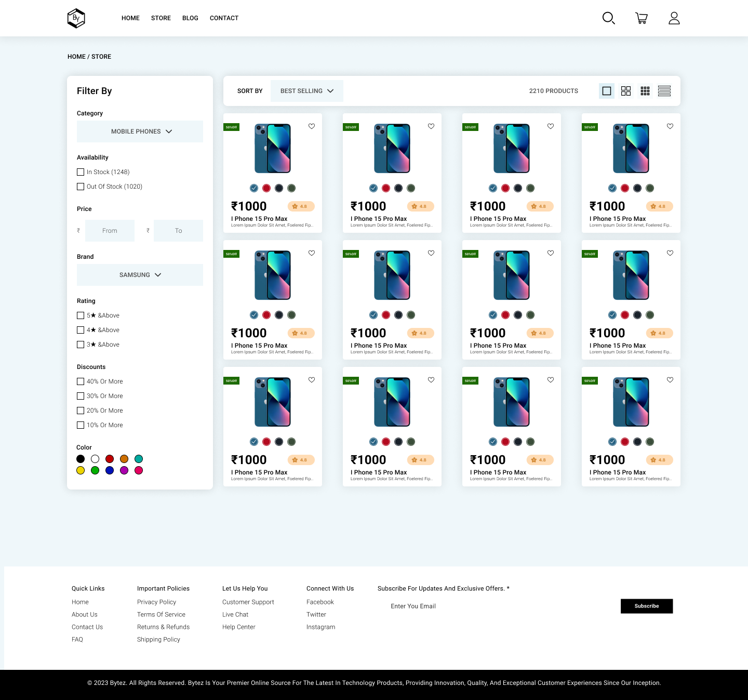Open the Facebook footer link
This screenshot has width=748, height=700.
click(x=320, y=602)
